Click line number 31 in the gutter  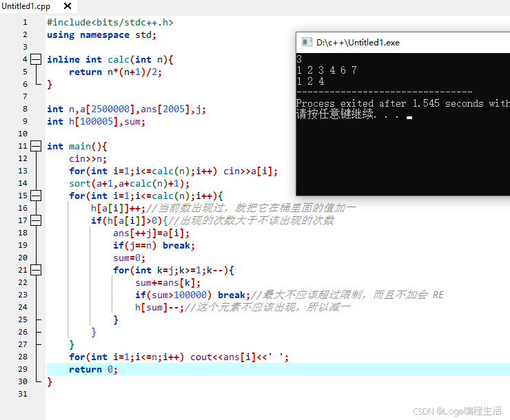(x=23, y=394)
